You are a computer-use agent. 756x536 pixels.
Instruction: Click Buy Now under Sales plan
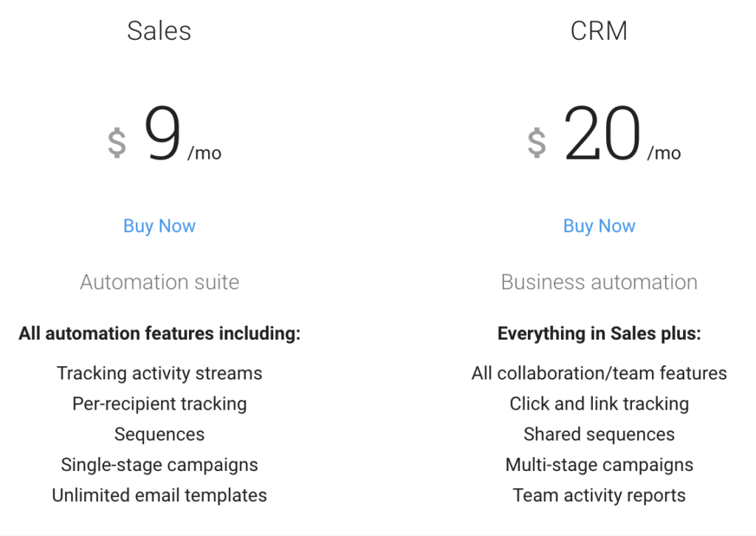[x=159, y=226]
